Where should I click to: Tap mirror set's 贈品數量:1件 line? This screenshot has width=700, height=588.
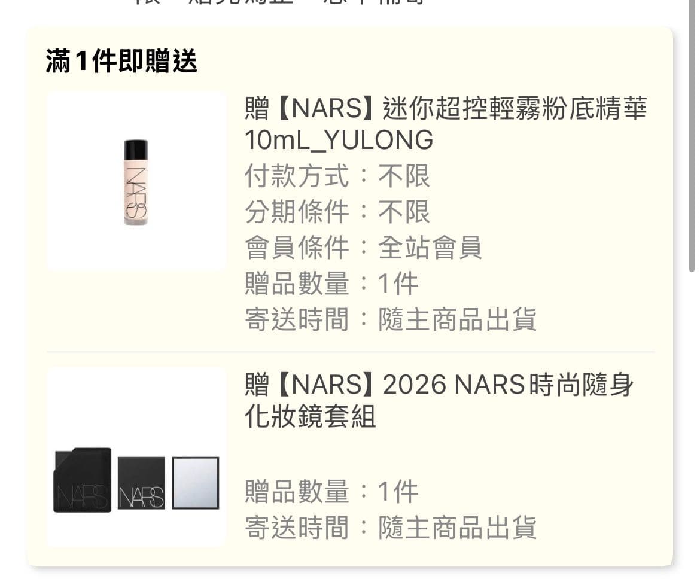click(331, 492)
